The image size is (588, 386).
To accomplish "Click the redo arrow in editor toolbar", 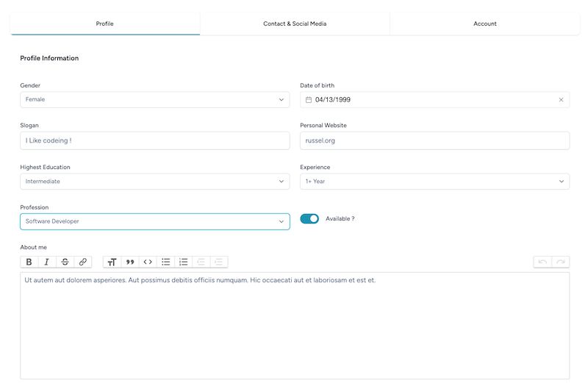I will (561, 262).
